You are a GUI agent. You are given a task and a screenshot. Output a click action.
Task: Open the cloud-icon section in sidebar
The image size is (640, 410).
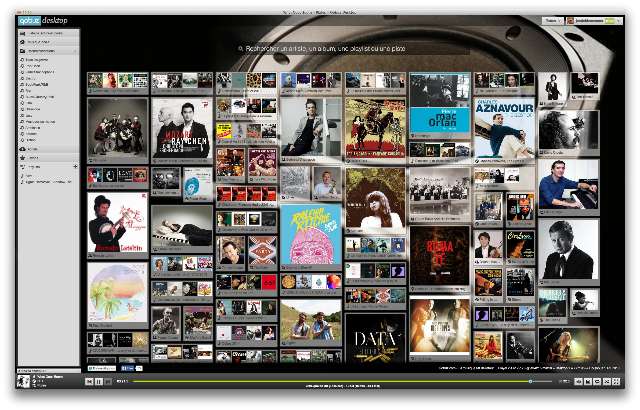point(48,149)
